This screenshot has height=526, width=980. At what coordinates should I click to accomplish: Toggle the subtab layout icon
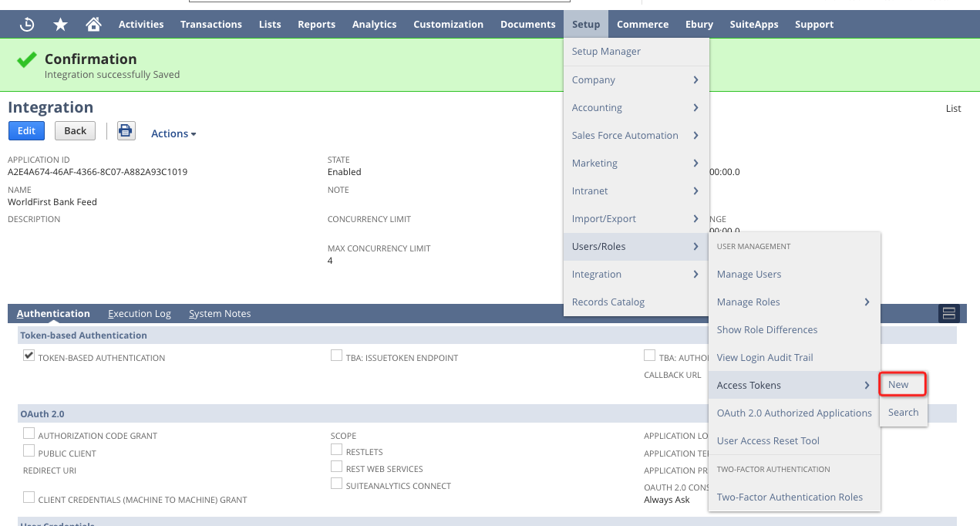click(948, 313)
